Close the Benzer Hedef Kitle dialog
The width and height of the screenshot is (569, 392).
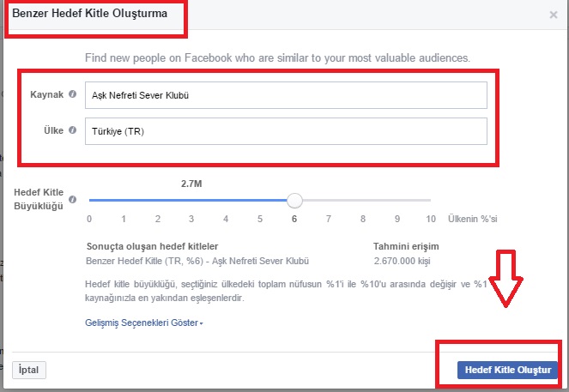(554, 15)
